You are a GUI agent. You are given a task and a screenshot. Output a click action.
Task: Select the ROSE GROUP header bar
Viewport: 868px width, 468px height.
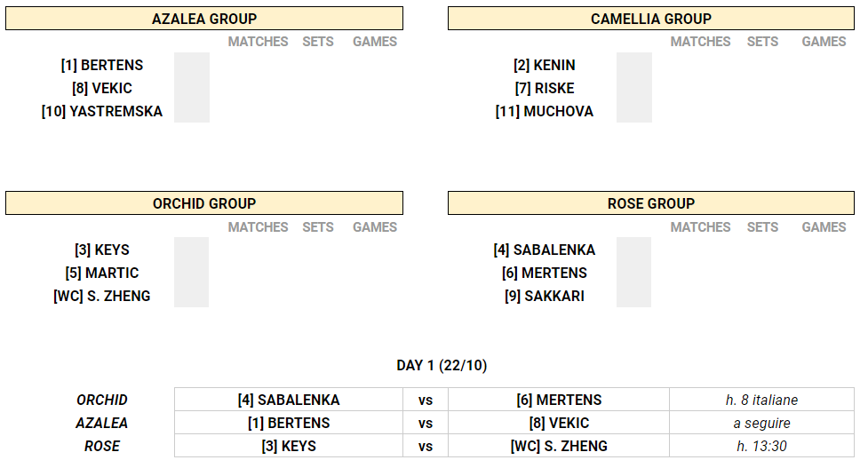651,203
